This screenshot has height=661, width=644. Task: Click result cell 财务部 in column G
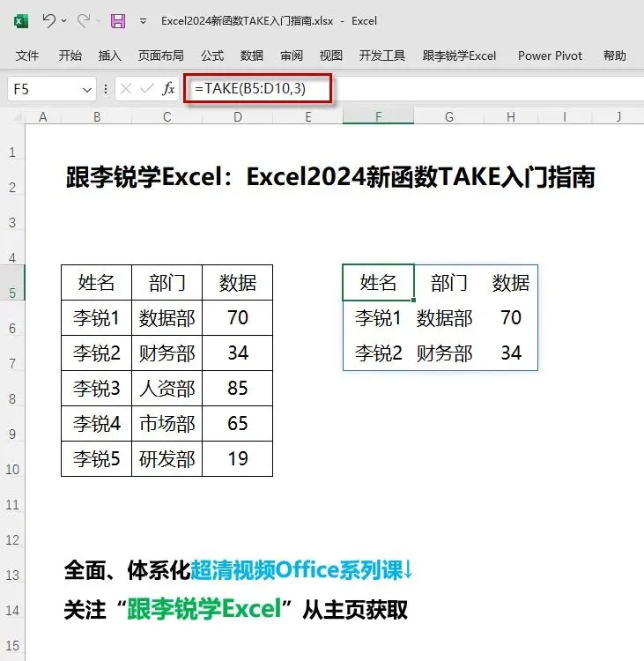(x=449, y=353)
